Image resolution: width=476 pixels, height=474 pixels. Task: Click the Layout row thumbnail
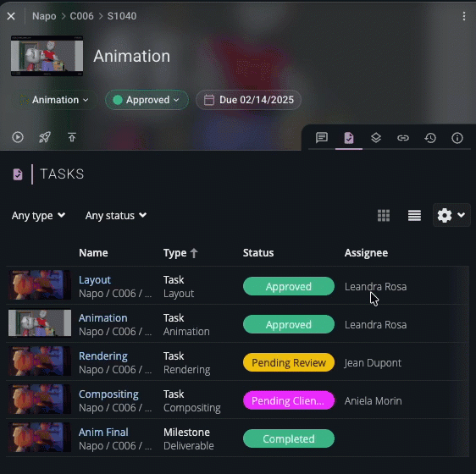pos(40,285)
